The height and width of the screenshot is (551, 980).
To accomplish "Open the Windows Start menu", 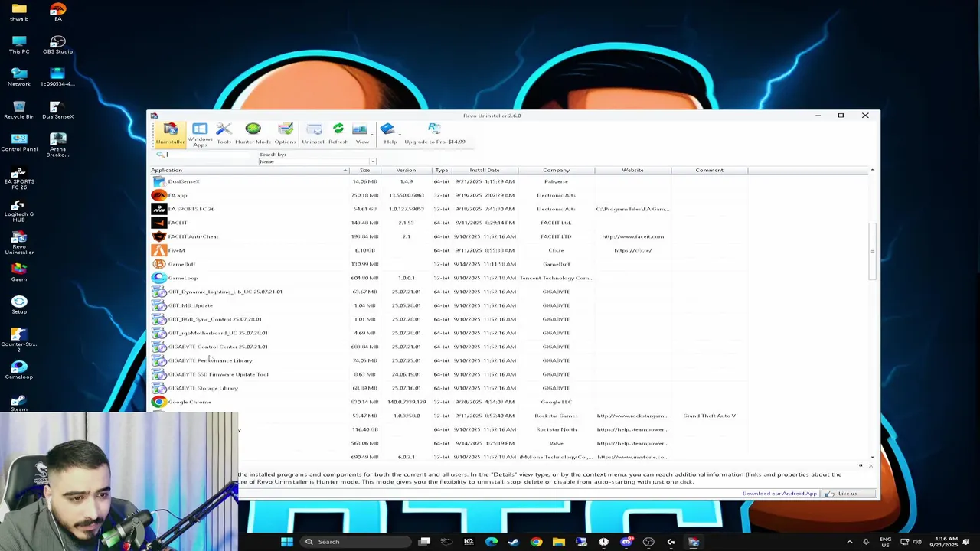I will 287,542.
